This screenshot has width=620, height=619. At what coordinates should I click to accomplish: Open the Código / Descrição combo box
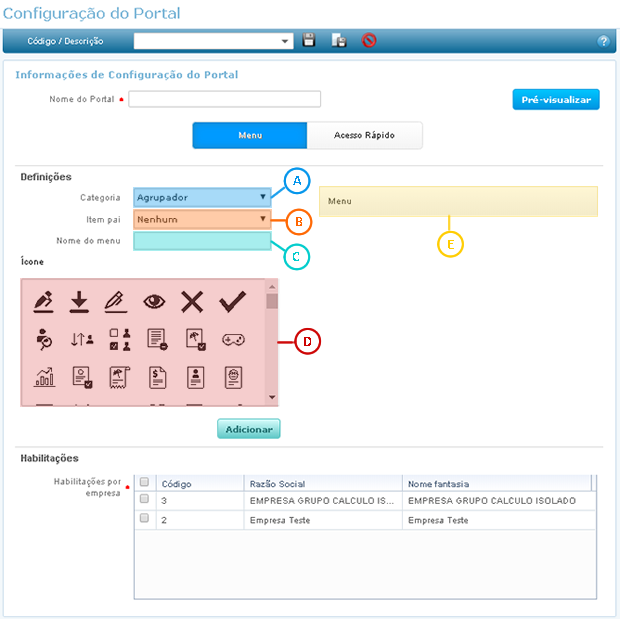pos(213,42)
